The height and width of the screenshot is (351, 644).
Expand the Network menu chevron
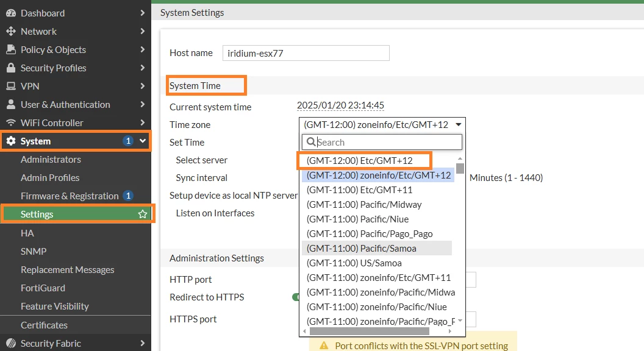point(142,31)
